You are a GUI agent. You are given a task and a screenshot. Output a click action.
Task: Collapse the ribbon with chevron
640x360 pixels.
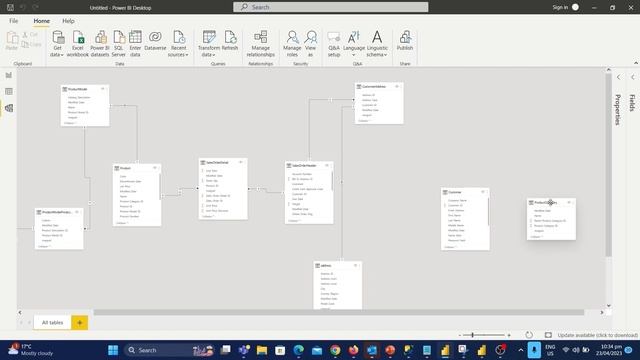point(636,63)
